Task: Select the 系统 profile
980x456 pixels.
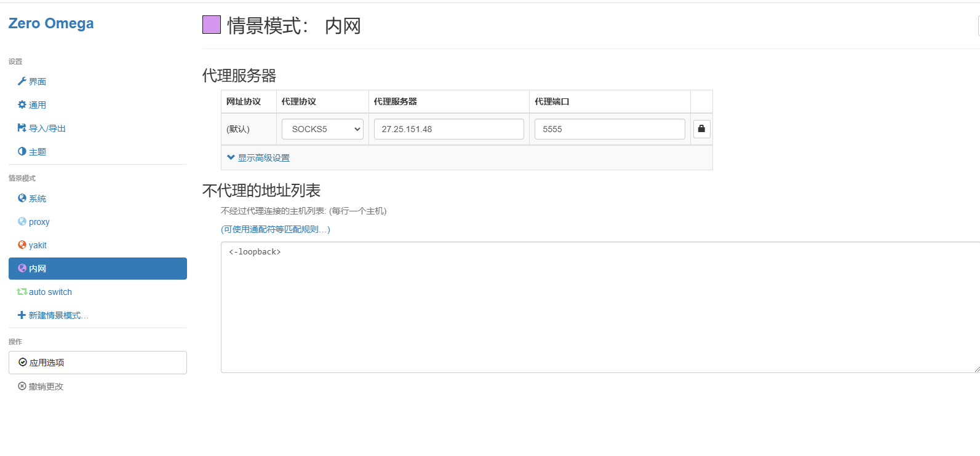Action: click(97, 199)
